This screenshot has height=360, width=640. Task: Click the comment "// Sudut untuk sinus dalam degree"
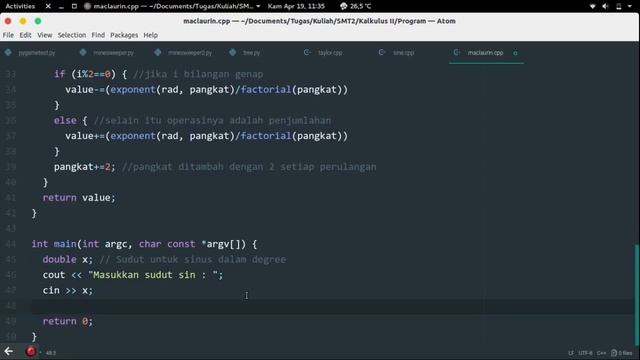(x=193, y=260)
